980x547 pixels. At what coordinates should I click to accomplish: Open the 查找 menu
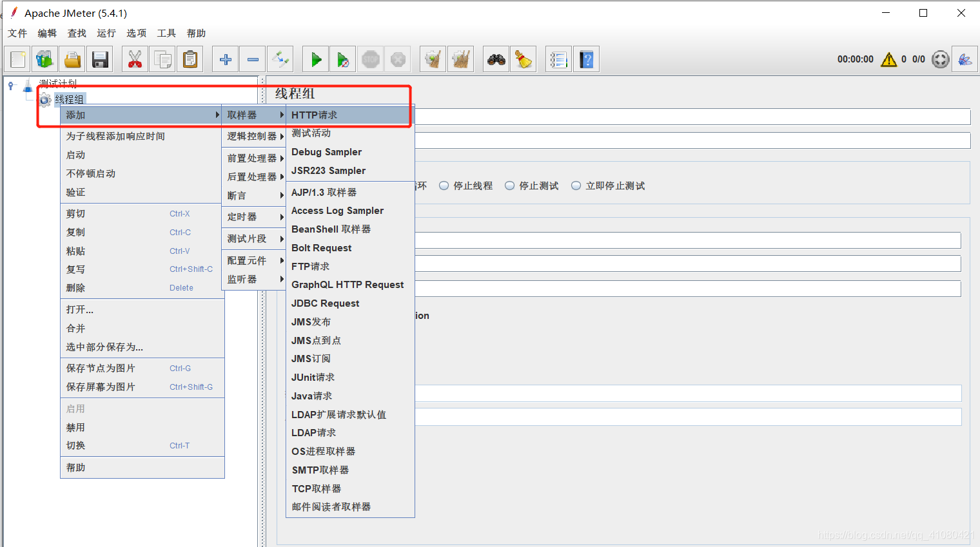(77, 33)
